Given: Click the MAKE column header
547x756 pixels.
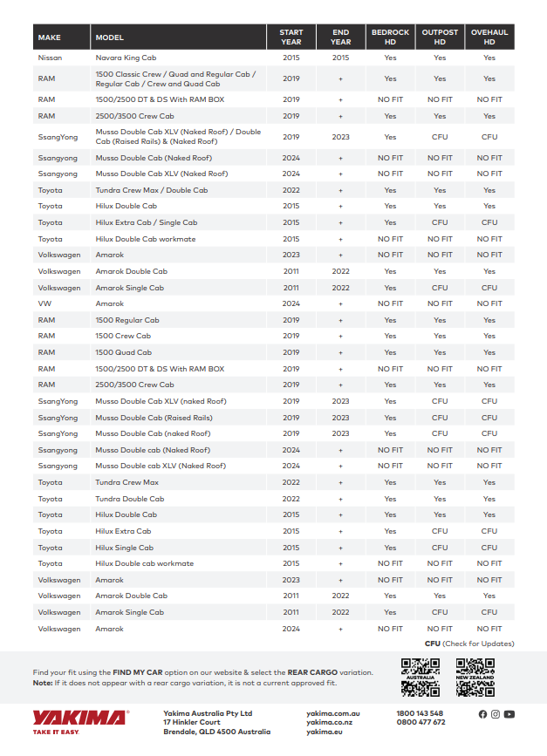Looking at the screenshot, I should click(50, 37).
